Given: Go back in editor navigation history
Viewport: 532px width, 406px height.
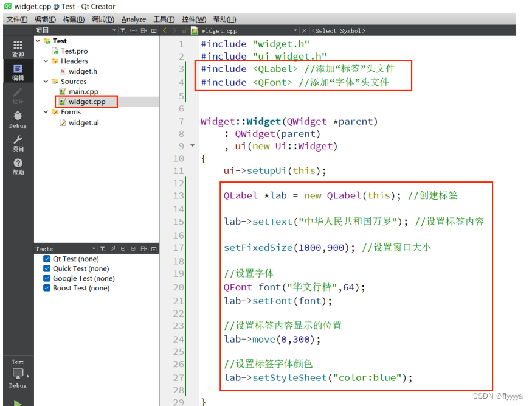Looking at the screenshot, I should (x=165, y=30).
